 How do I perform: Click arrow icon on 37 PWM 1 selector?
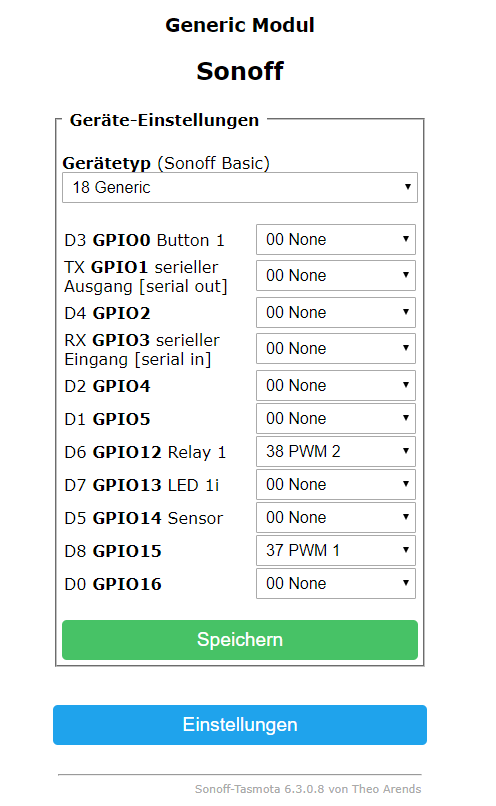tap(406, 550)
